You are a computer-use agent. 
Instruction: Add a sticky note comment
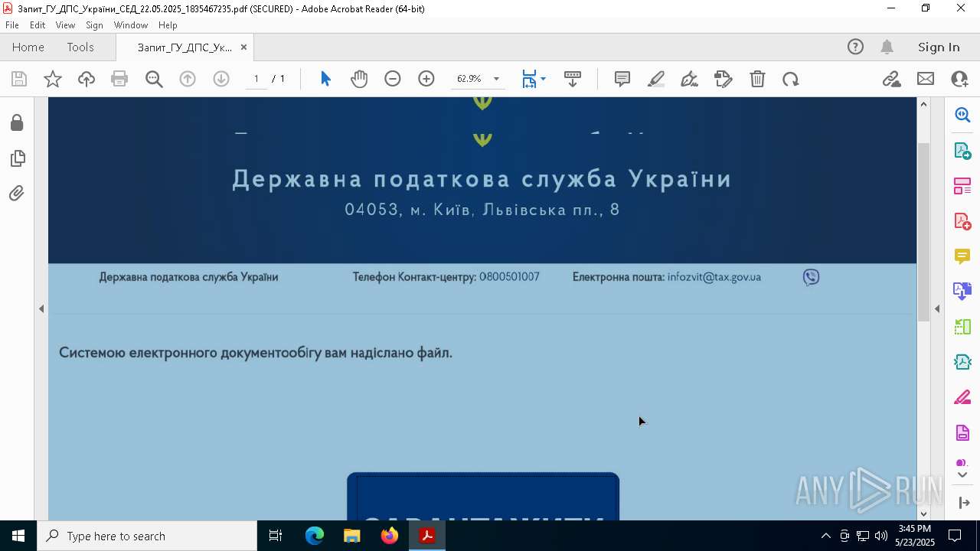click(622, 79)
